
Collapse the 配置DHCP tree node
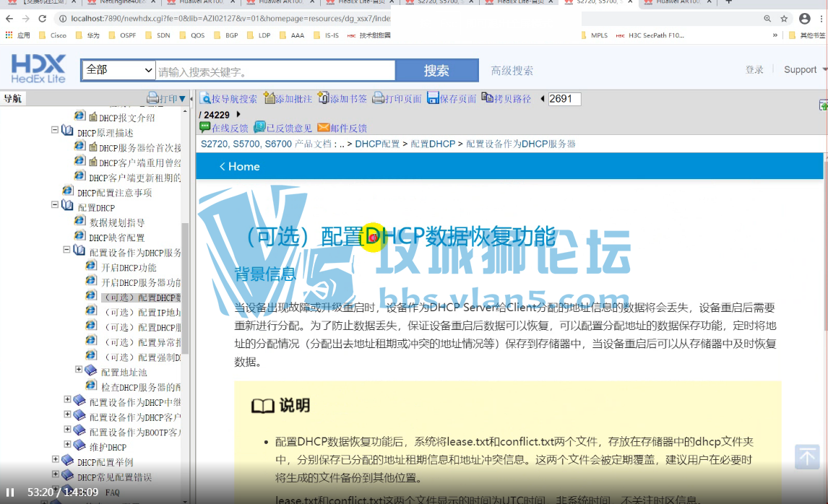coord(54,204)
